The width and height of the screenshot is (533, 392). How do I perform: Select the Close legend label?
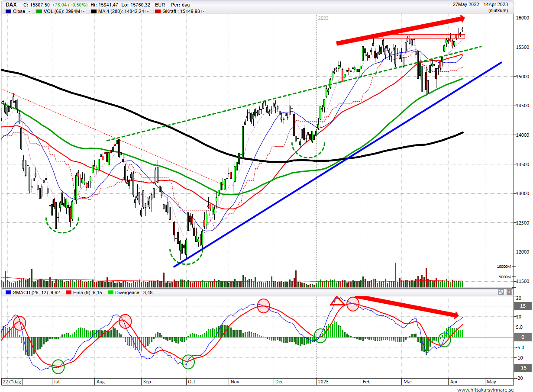19,12
